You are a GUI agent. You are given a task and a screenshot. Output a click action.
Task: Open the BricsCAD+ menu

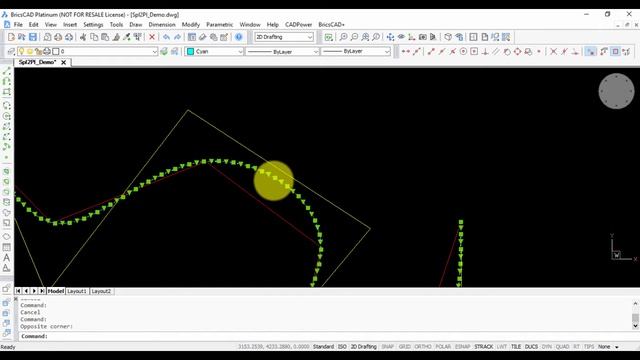tap(331, 24)
